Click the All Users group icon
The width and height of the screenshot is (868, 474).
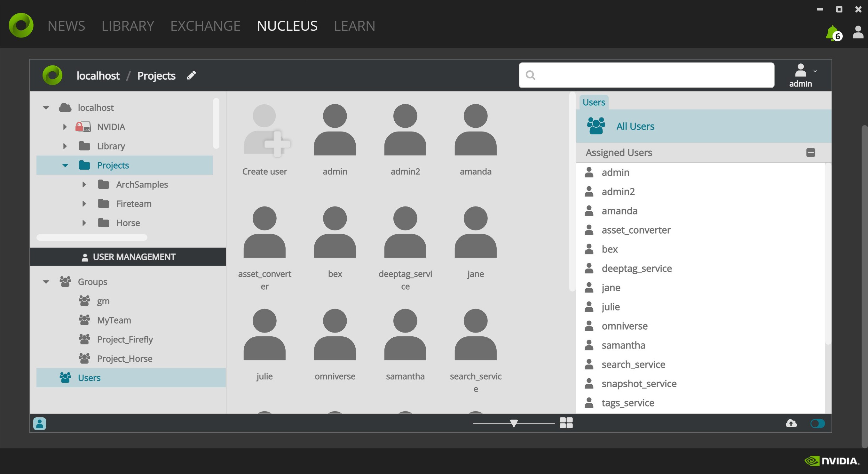tap(596, 126)
